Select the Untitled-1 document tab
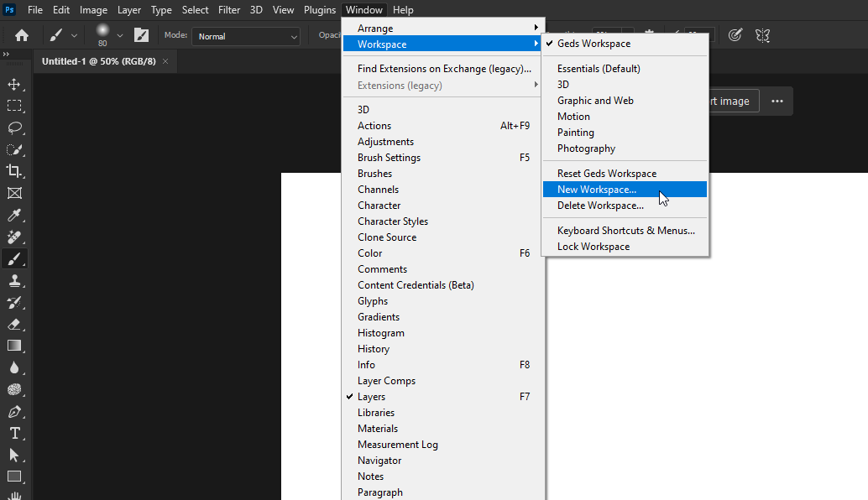This screenshot has height=500, width=868. [x=98, y=61]
